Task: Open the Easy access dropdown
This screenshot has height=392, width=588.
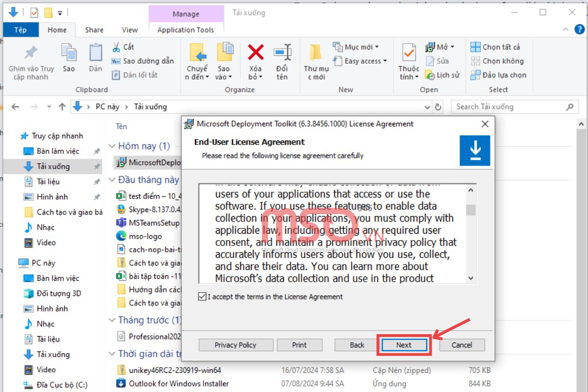Action: pyautogui.click(x=360, y=61)
